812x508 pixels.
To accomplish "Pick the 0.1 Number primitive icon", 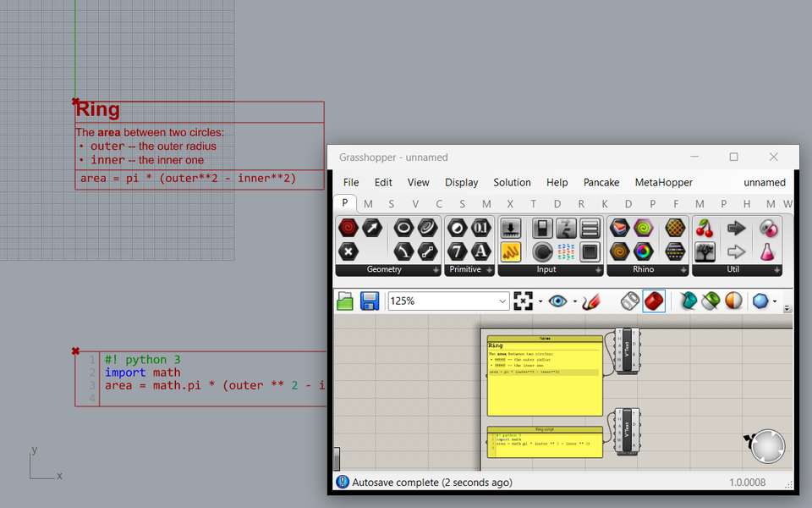I will click(480, 228).
